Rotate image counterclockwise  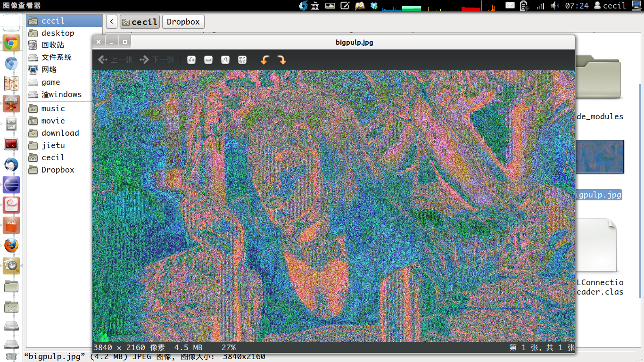(x=265, y=60)
